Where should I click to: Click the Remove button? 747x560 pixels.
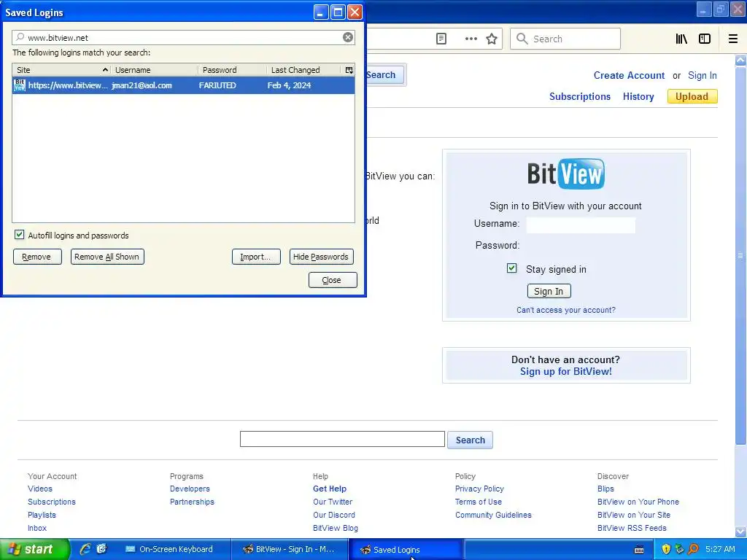(37, 257)
